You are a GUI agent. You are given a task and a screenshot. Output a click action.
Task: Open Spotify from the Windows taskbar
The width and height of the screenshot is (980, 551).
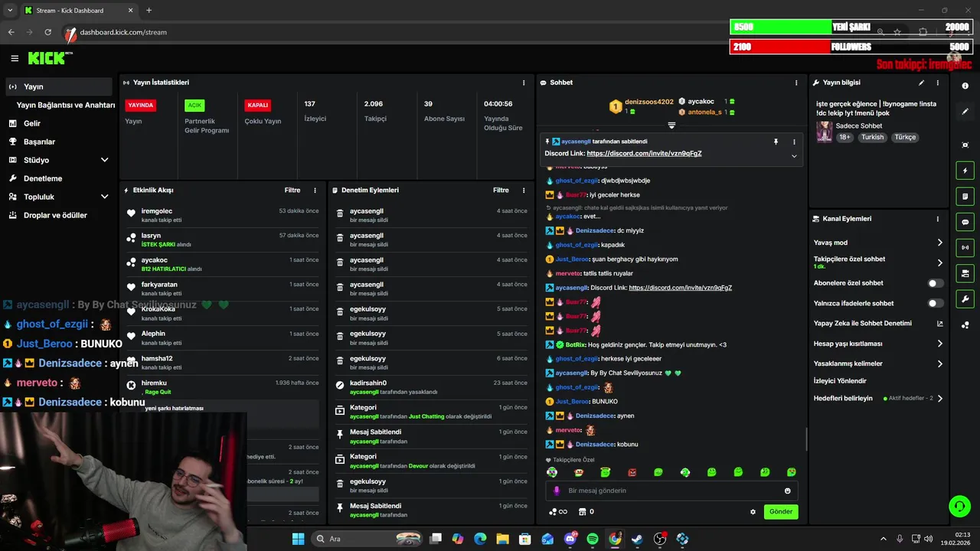[x=593, y=539]
